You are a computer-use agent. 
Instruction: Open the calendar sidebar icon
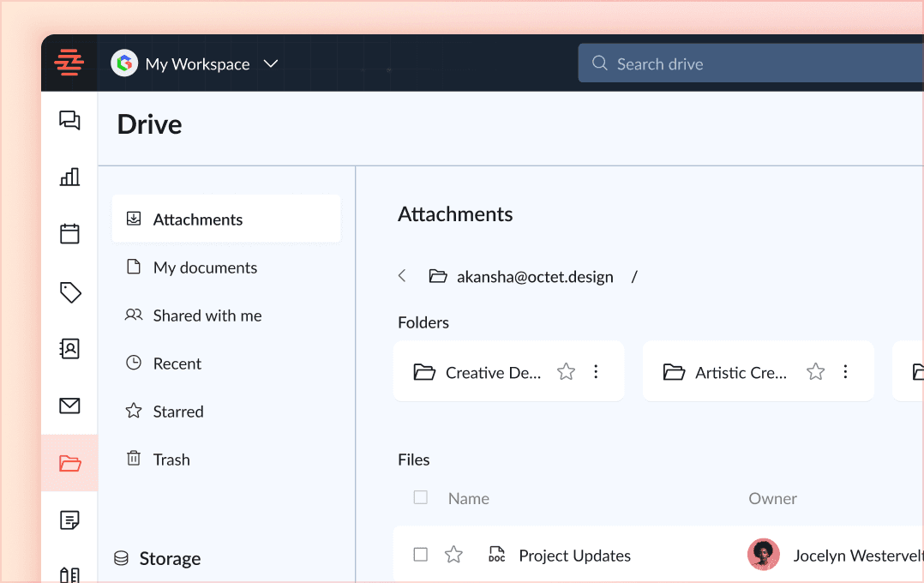point(69,233)
